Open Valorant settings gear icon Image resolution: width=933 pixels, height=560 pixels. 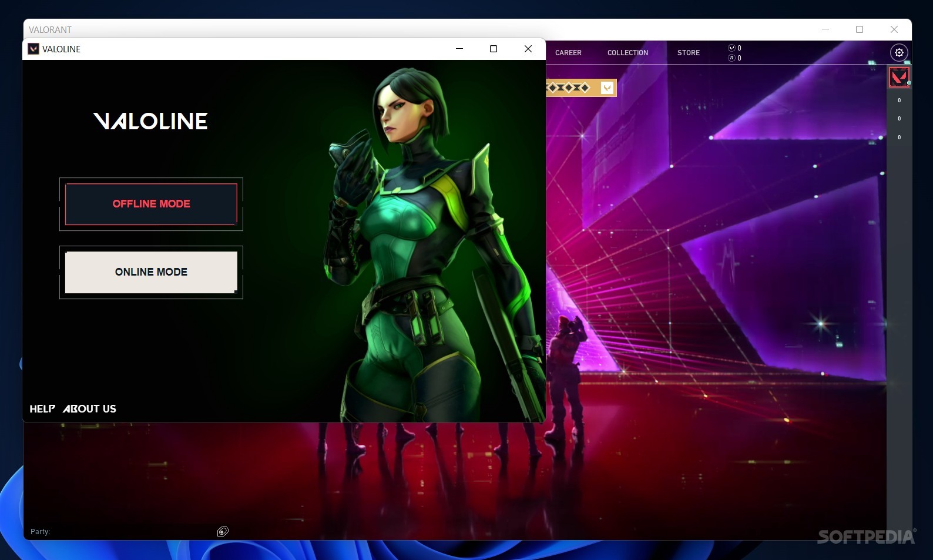pos(899,53)
